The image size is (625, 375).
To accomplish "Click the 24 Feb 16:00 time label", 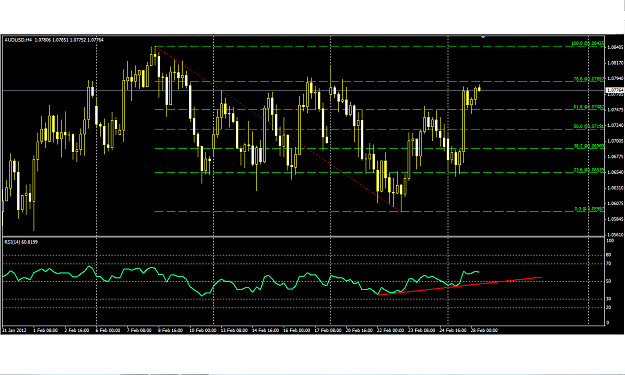I will point(453,330).
